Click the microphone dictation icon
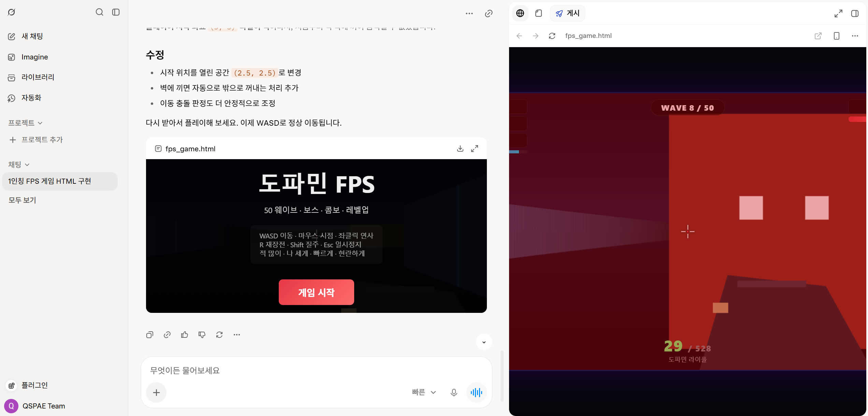Image resolution: width=868 pixels, height=416 pixels. (454, 392)
